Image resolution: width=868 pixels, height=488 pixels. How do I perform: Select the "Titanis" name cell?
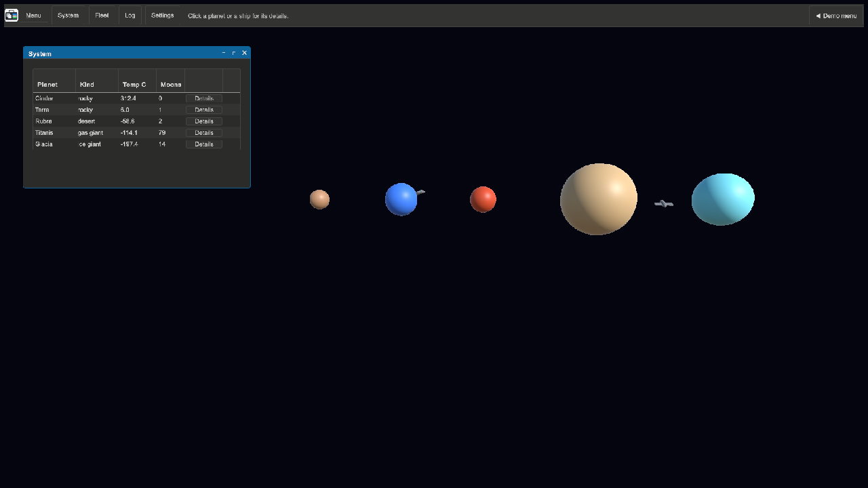(x=54, y=133)
